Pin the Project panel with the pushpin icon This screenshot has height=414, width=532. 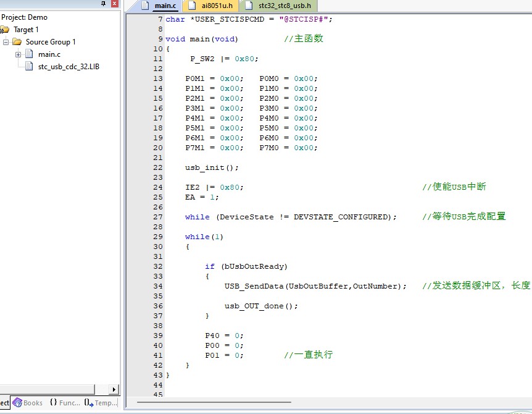[x=104, y=3]
